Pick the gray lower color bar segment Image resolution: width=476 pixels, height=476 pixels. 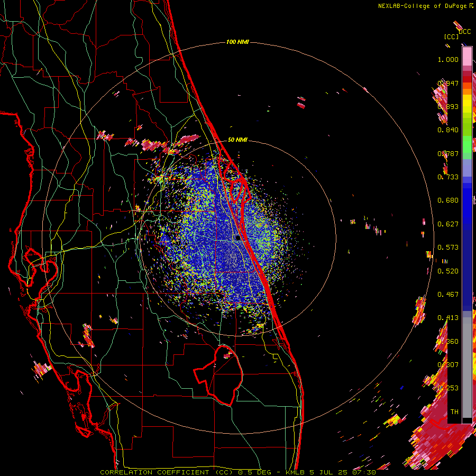467,368
